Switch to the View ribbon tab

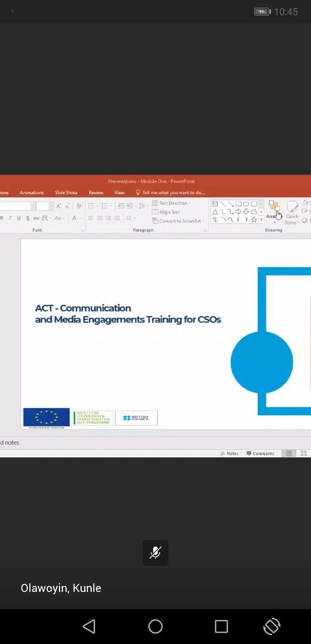click(x=119, y=193)
